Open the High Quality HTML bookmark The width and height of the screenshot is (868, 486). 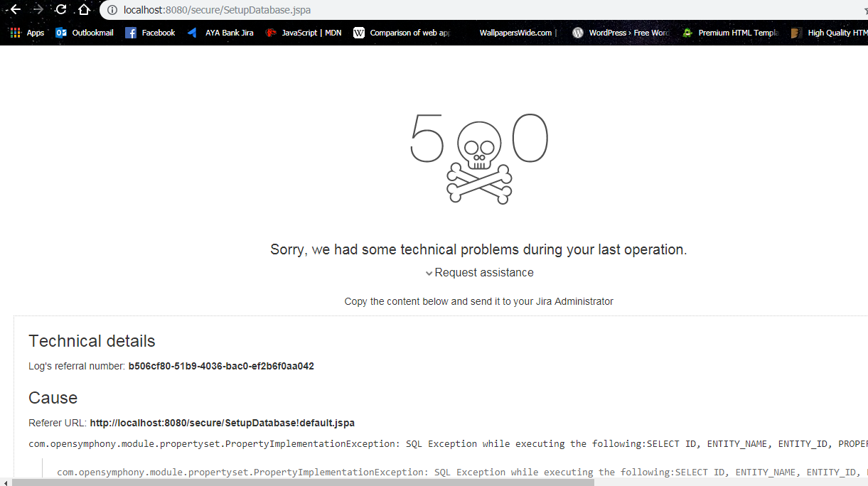(829, 33)
